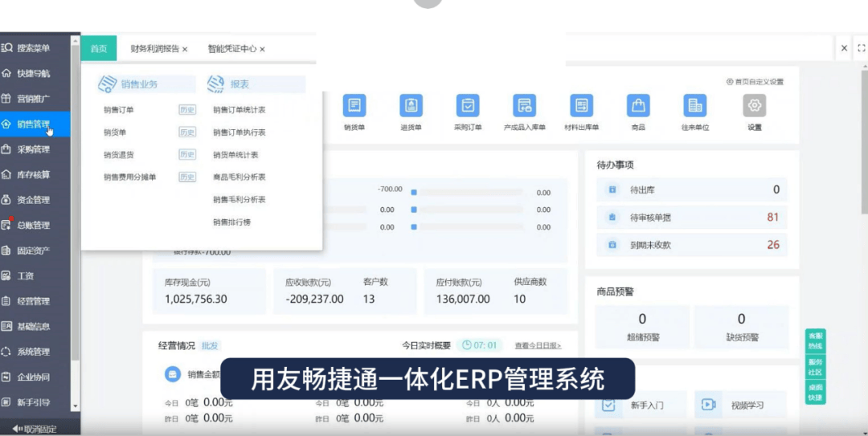Image resolution: width=868 pixels, height=436 pixels.
Task: Open the 搜索菜单 search icon in sidebar
Action: (7, 48)
